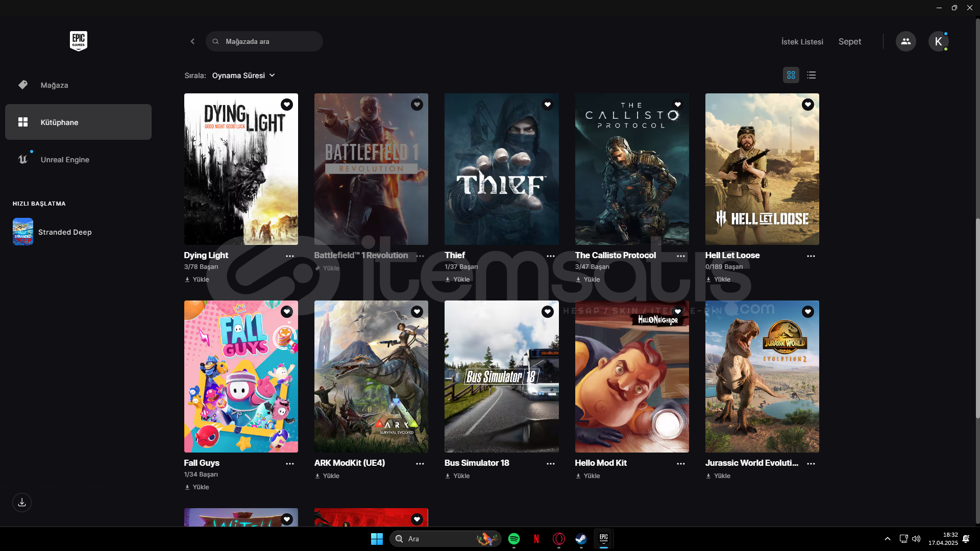
Task: Open Windows Start menu
Action: click(377, 539)
